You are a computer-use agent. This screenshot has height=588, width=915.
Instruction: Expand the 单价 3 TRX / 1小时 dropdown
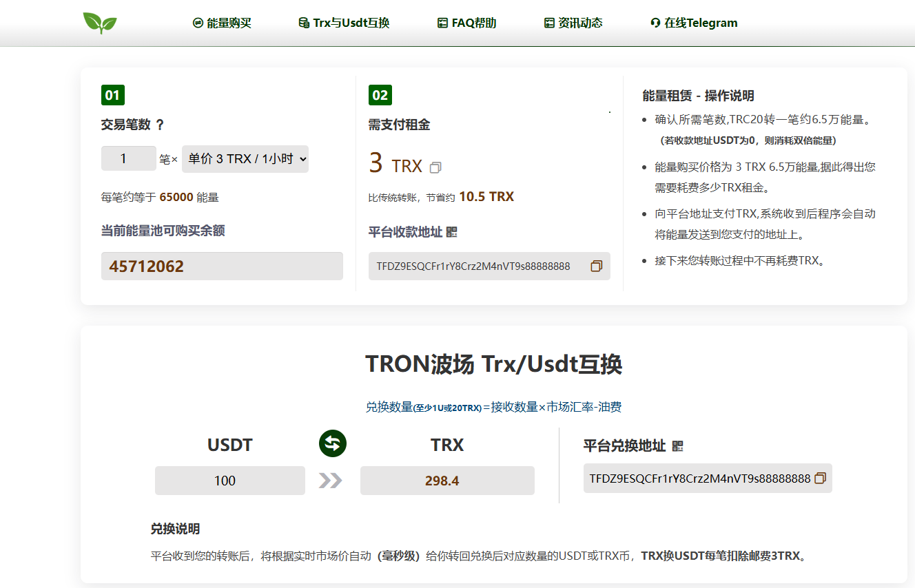[245, 158]
